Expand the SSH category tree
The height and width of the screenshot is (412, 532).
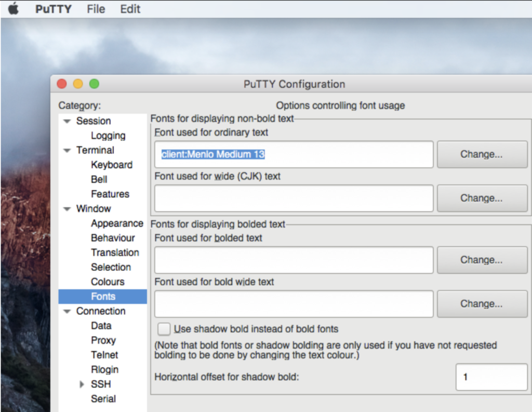point(82,384)
